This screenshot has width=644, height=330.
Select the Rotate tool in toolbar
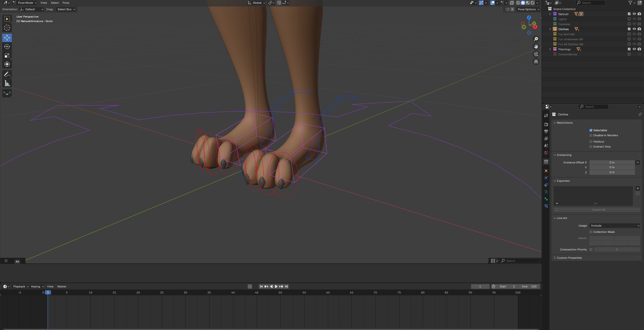tap(7, 47)
